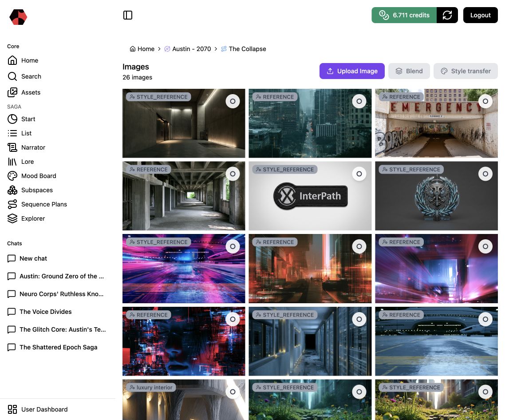
Task: Click the Logout button
Action: pyautogui.click(x=480, y=15)
